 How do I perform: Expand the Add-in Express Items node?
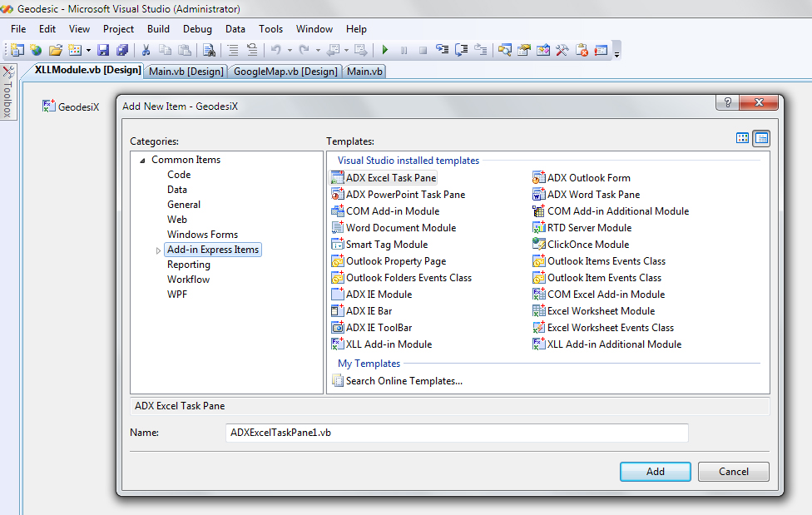click(158, 250)
